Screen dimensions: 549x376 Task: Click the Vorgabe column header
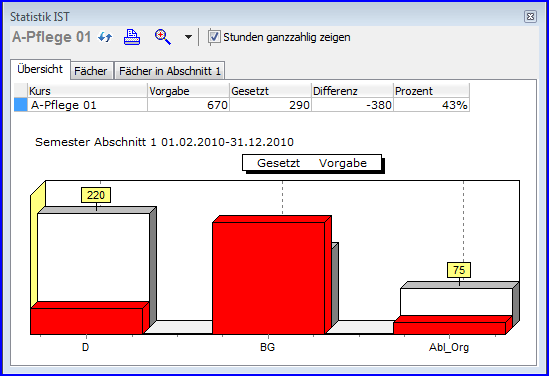pos(188,91)
